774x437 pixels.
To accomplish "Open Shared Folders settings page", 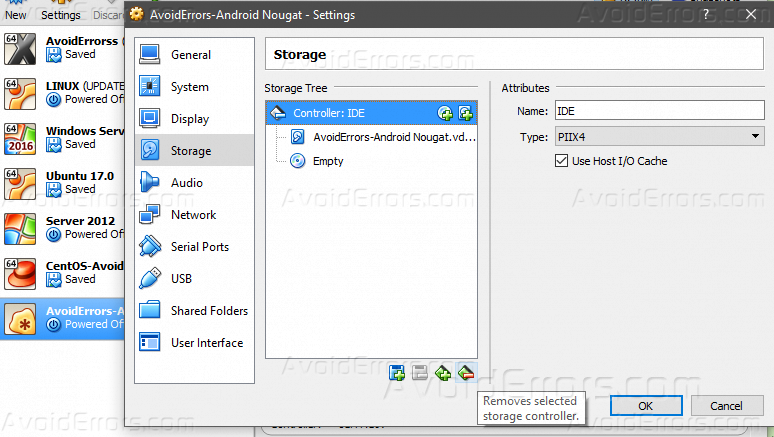I will pos(209,311).
